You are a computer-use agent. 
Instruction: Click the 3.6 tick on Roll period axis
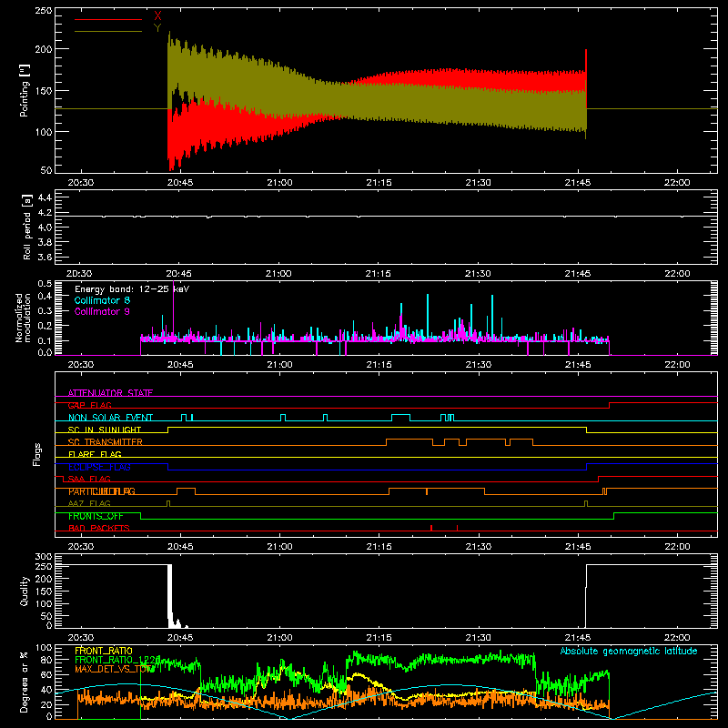(45, 257)
